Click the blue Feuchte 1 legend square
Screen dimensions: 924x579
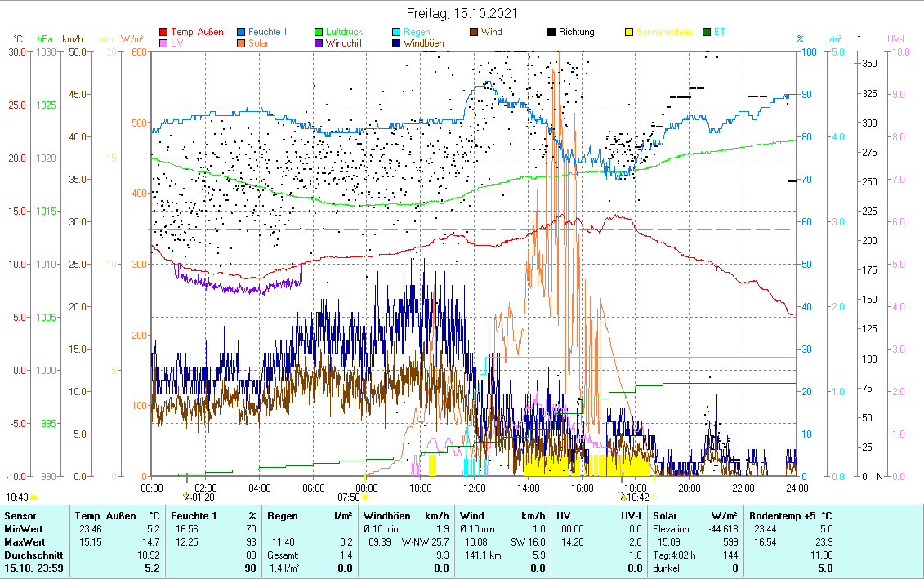click(242, 33)
